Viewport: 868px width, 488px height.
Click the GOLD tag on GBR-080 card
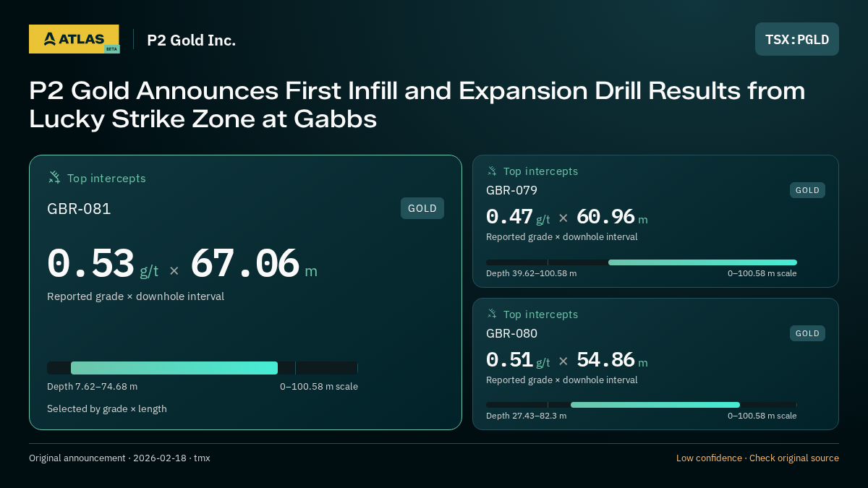(x=807, y=333)
